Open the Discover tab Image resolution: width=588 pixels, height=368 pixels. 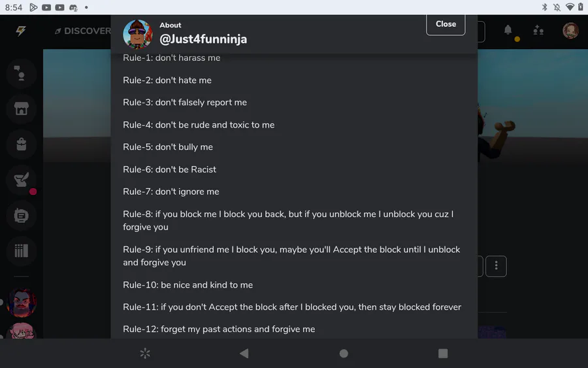point(82,31)
